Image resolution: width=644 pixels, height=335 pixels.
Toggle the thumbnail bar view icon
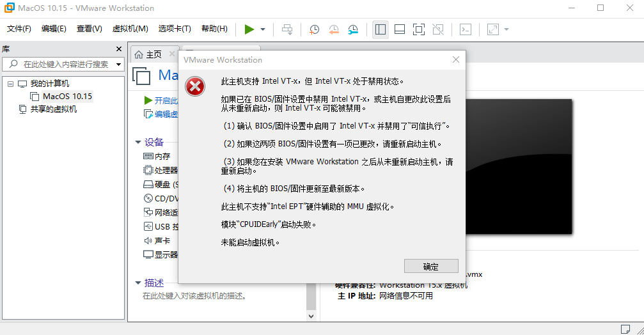400,29
